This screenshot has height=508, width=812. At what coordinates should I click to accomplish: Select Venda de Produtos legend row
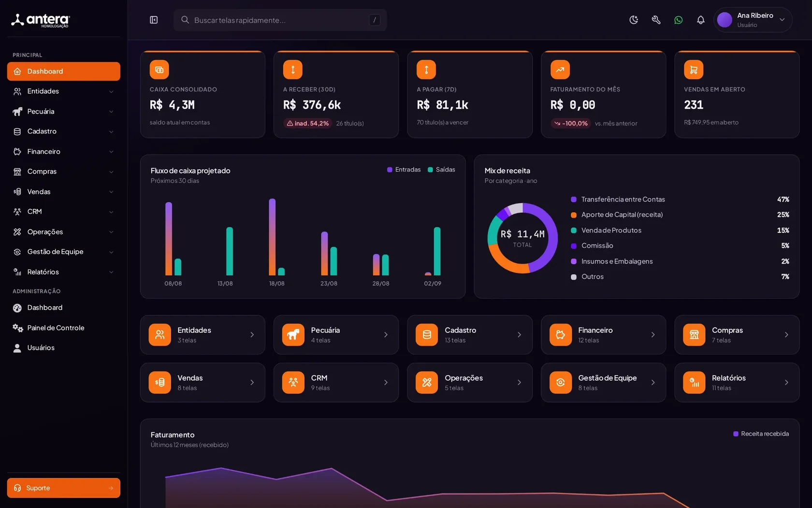pos(680,230)
